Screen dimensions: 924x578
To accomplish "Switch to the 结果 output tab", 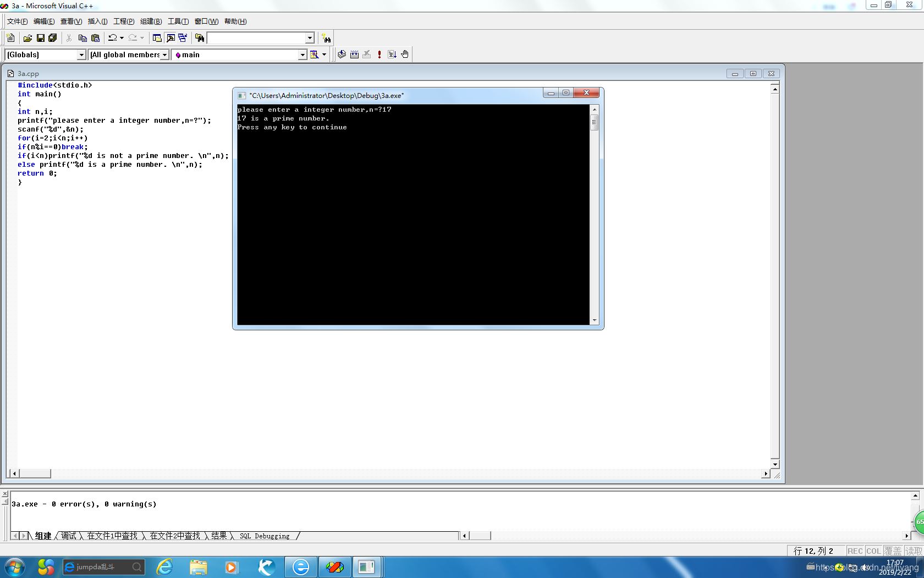I will coord(219,536).
